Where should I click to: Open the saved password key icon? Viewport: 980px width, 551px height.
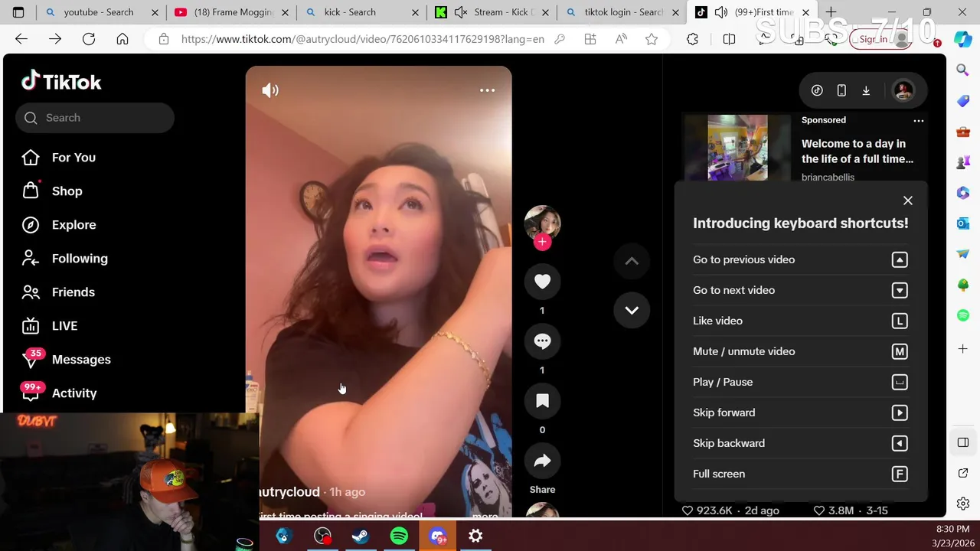coord(560,39)
